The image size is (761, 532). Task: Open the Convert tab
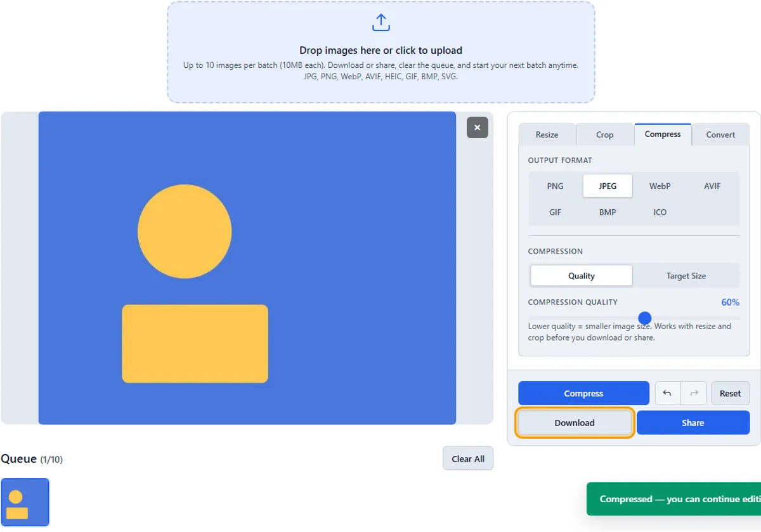(721, 134)
